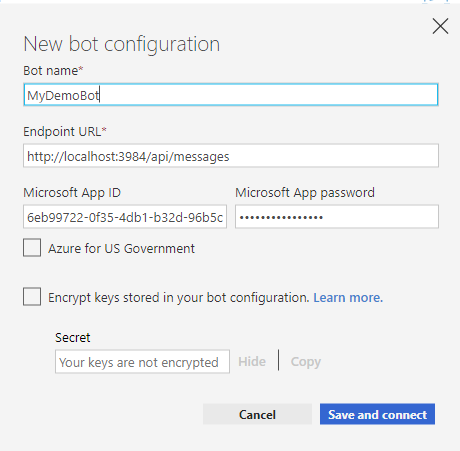Click the Secret field showing keys not encrypted

click(142, 362)
